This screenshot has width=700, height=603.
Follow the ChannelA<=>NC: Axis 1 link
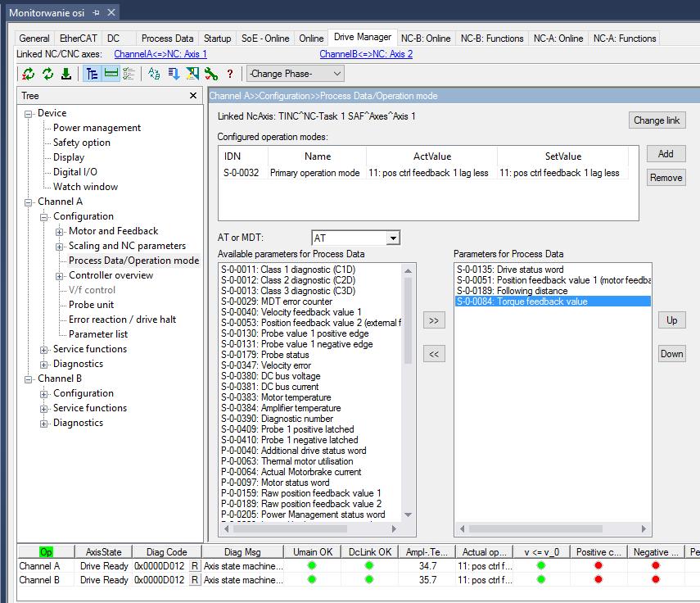(160, 54)
